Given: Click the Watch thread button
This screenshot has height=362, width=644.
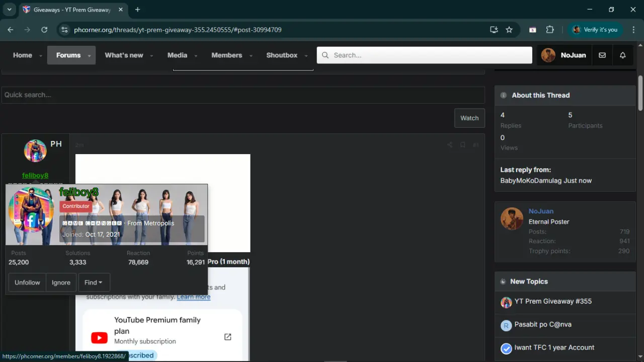Looking at the screenshot, I should [469, 118].
